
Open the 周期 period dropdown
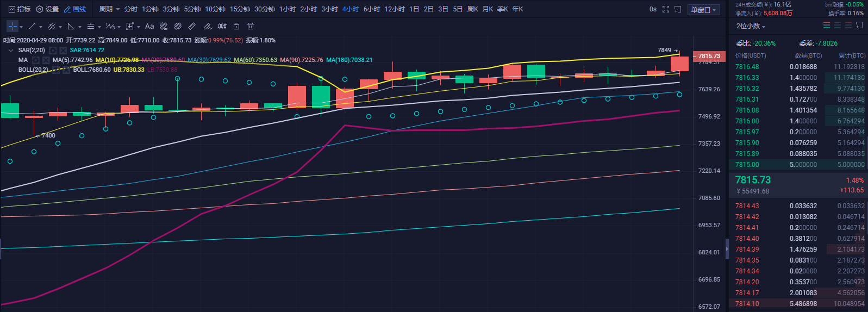(x=109, y=9)
